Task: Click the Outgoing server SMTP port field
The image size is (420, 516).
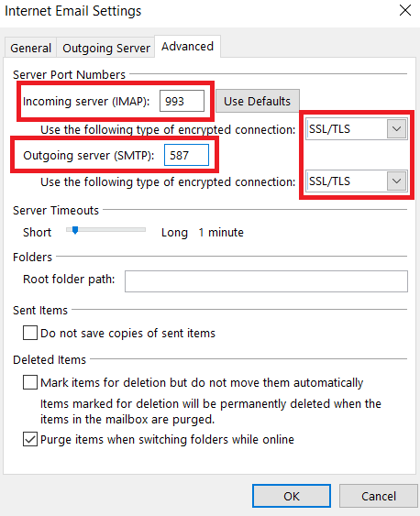Action: point(186,155)
